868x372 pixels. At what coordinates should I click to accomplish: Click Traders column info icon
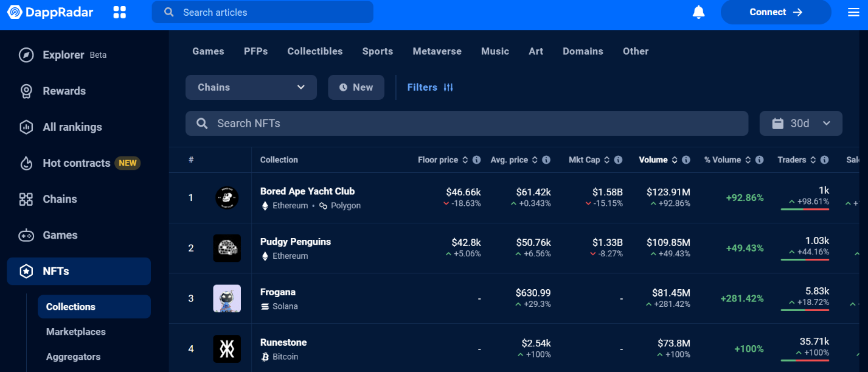824,160
